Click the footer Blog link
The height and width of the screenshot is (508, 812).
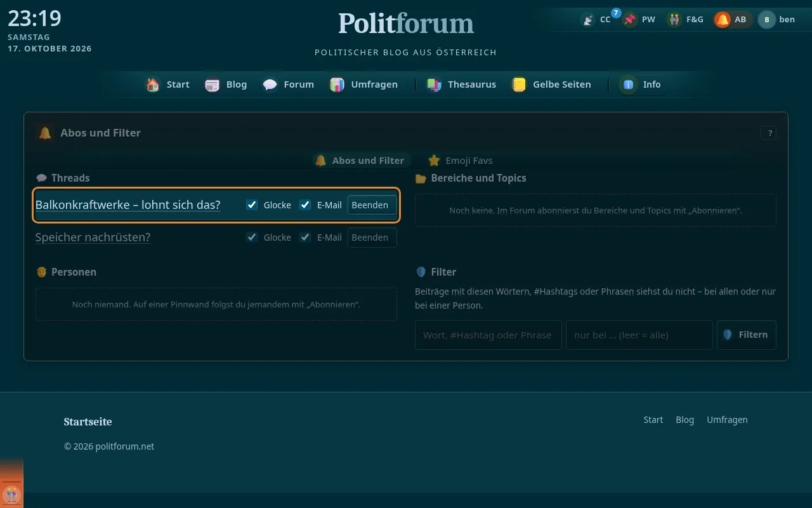tap(684, 420)
